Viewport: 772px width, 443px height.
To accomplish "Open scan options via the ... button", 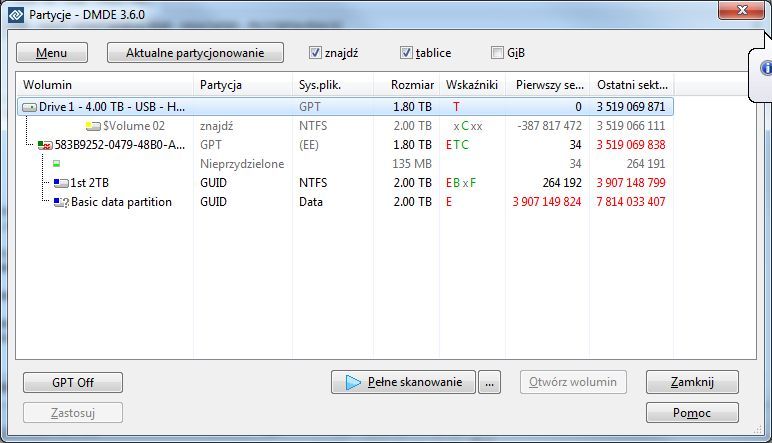I will coord(489,382).
